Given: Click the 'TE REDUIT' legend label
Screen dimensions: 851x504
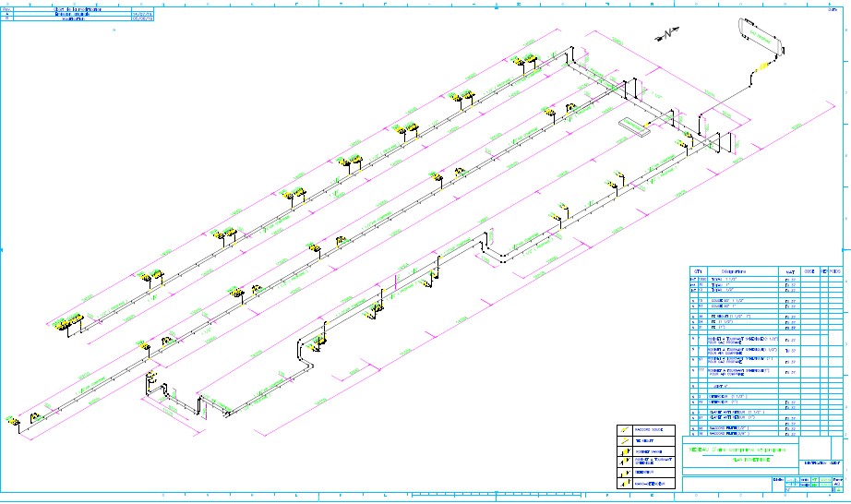Looking at the screenshot, I should [x=644, y=440].
